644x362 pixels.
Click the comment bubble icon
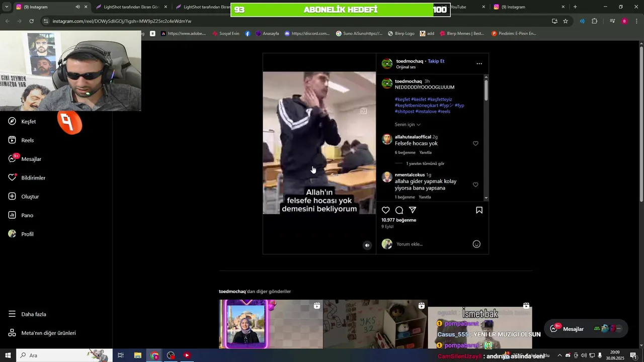(399, 210)
